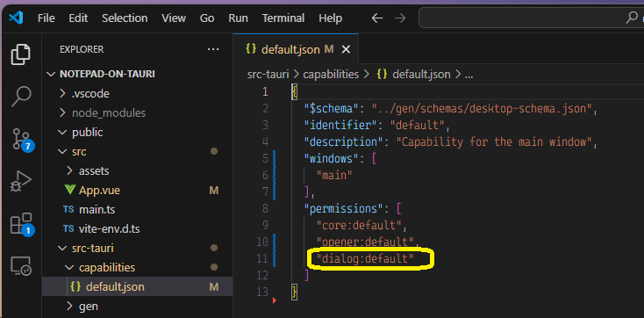The image size is (644, 318).
Task: Click the VS Code logo icon
Action: click(x=16, y=18)
